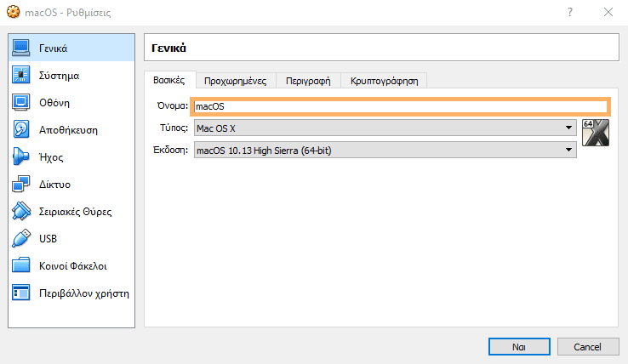Click the Mac OS X 64-bit logo image
628x364 pixels.
tap(596, 133)
